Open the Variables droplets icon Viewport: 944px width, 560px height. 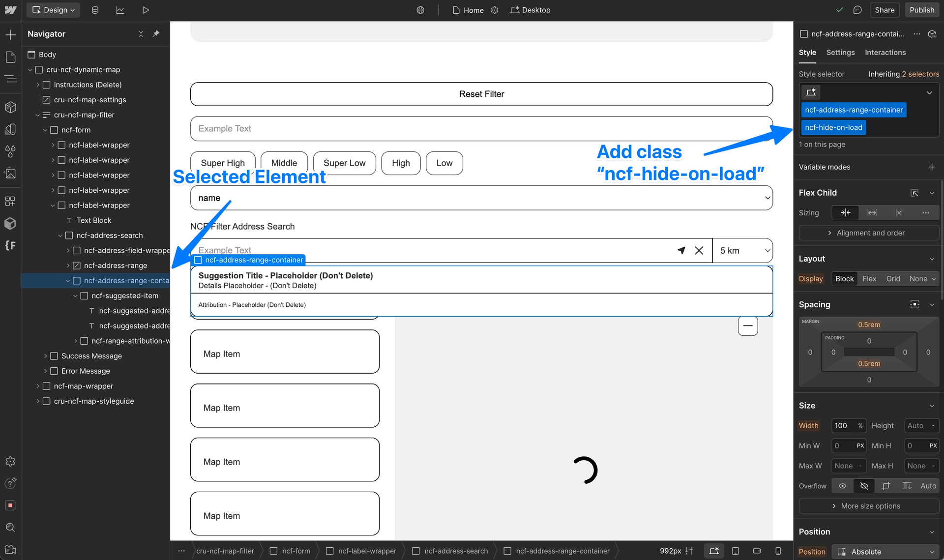(x=10, y=151)
